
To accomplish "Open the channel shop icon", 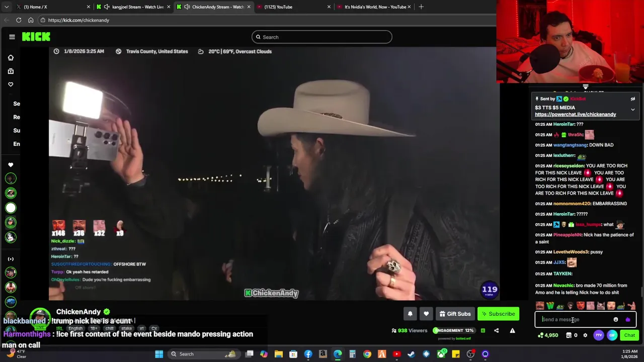I will [569, 335].
